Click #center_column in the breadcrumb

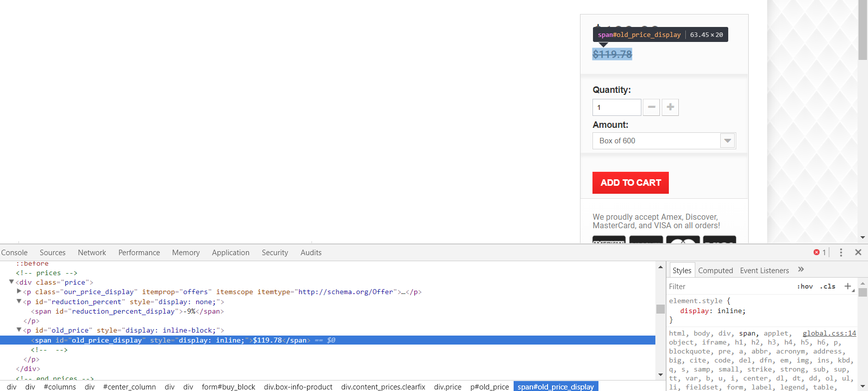point(129,387)
